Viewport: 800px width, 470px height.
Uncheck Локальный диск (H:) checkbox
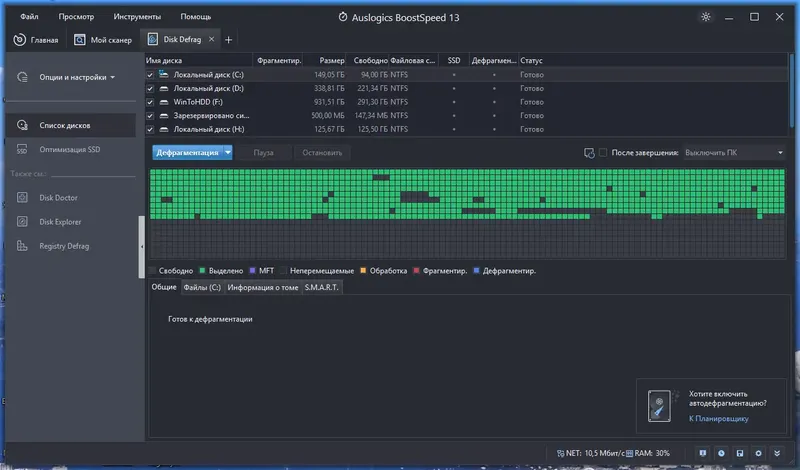(150, 130)
